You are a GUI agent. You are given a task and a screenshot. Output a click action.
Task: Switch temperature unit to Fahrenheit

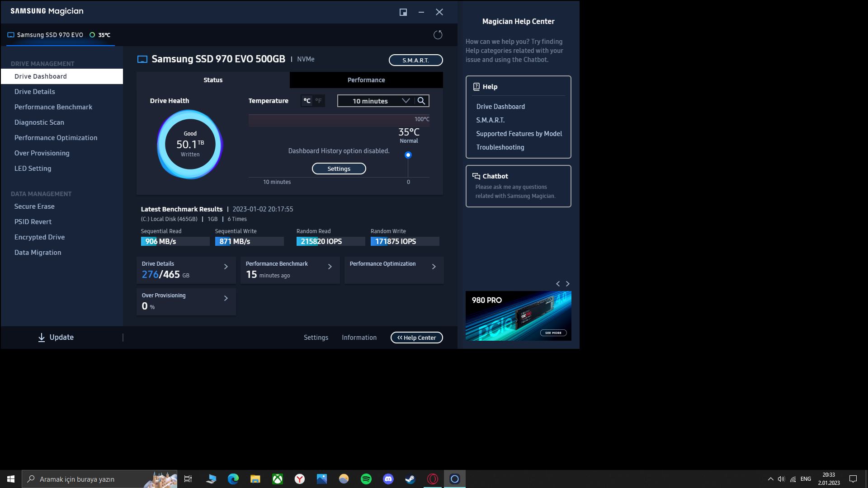[x=319, y=101]
